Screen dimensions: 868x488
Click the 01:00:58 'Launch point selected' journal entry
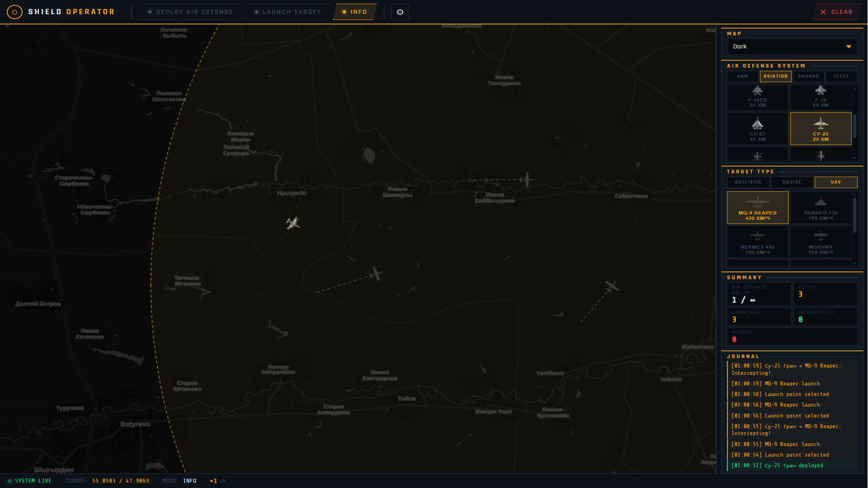(792, 394)
